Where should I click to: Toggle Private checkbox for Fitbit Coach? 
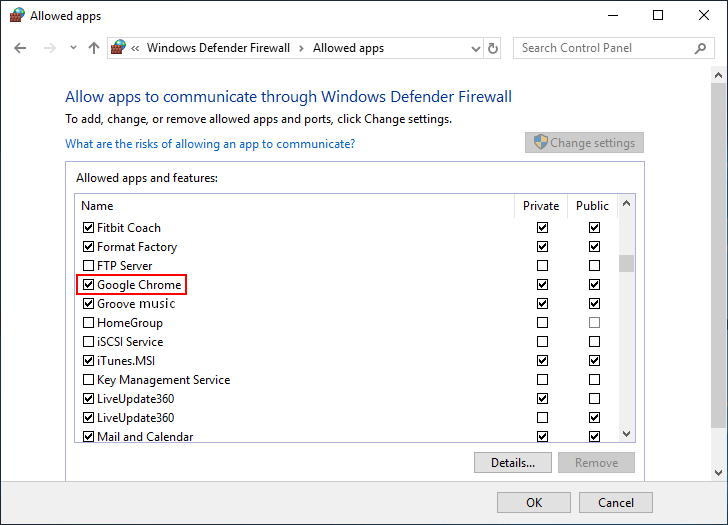542,227
